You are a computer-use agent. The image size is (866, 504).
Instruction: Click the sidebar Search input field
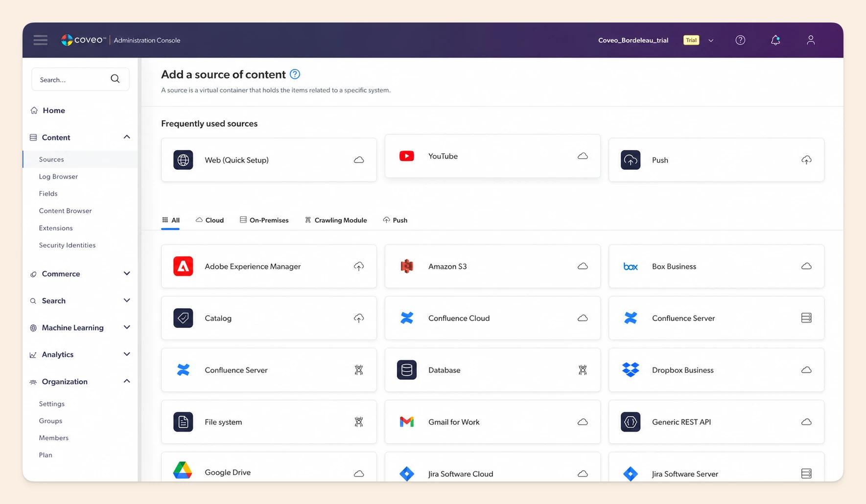pos(80,79)
